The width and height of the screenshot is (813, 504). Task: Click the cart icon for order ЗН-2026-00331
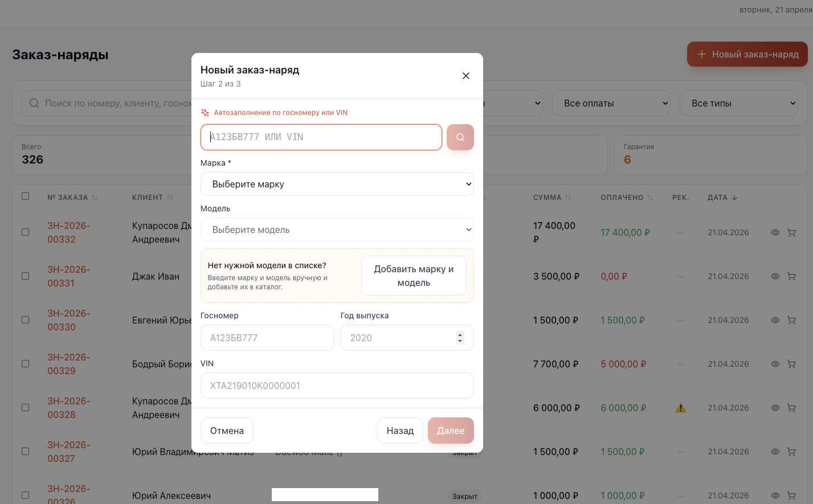[x=791, y=276]
